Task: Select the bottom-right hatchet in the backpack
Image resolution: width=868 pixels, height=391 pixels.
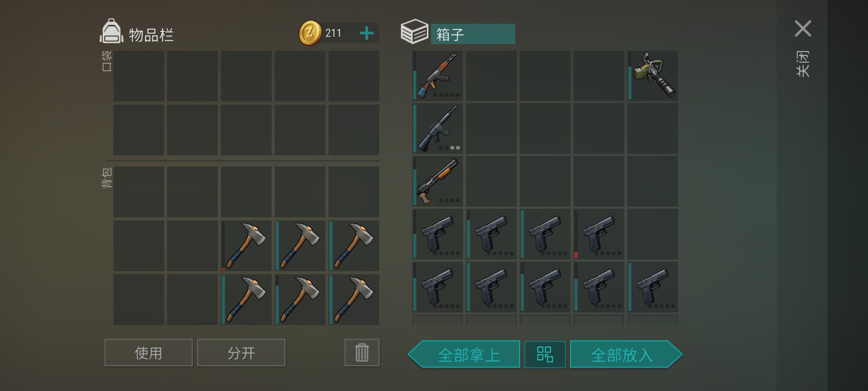Action: pyautogui.click(x=354, y=299)
